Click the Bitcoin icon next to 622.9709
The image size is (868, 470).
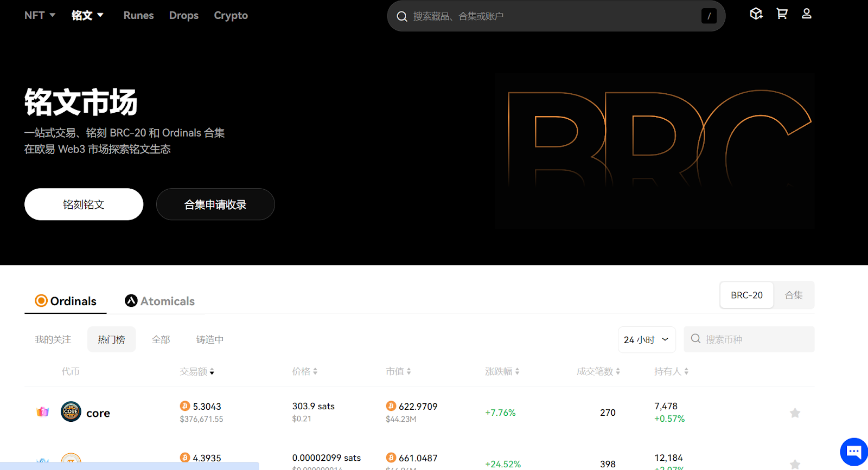pos(391,406)
